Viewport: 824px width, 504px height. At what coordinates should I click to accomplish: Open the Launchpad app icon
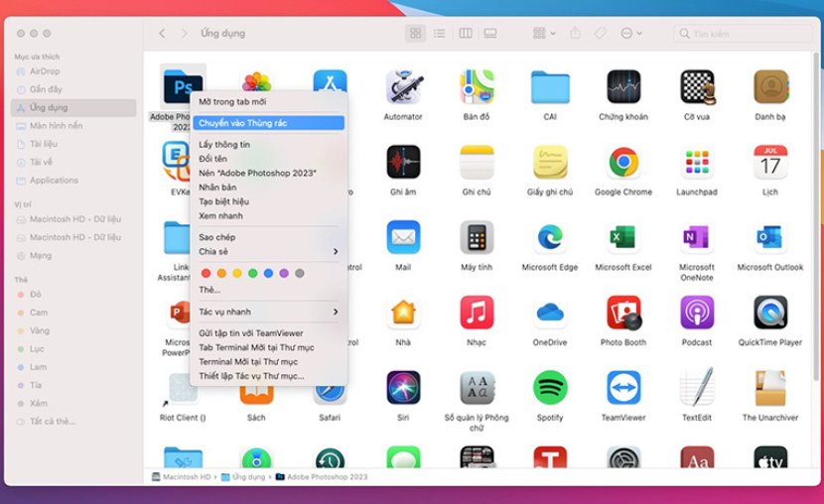click(697, 162)
